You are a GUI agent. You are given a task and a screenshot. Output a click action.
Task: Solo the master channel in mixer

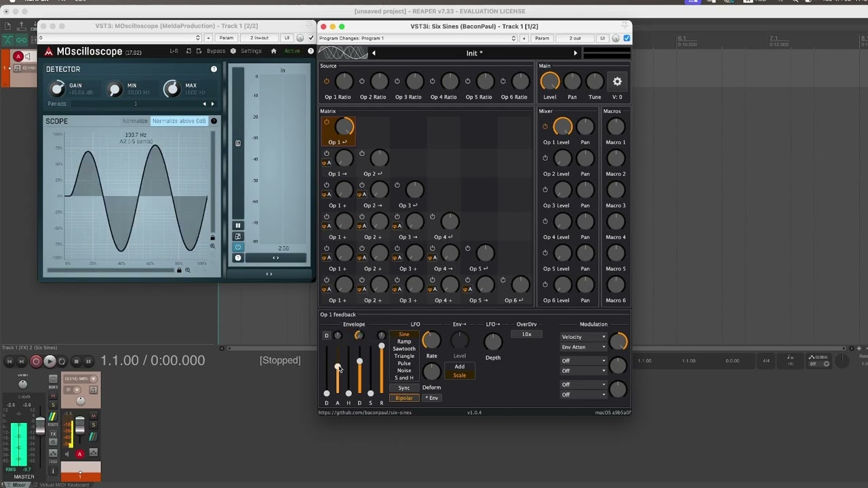coord(53,405)
